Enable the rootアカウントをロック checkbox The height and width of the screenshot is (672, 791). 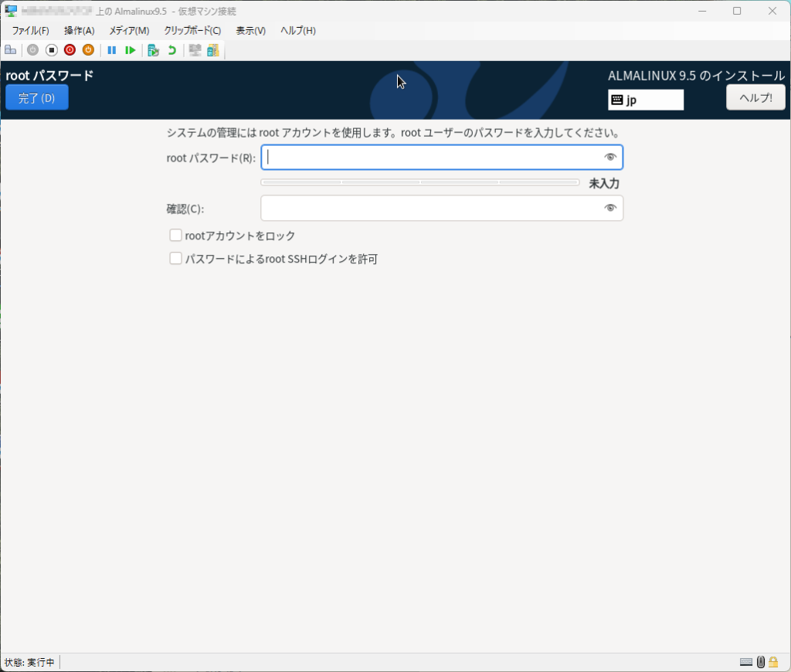coord(175,236)
